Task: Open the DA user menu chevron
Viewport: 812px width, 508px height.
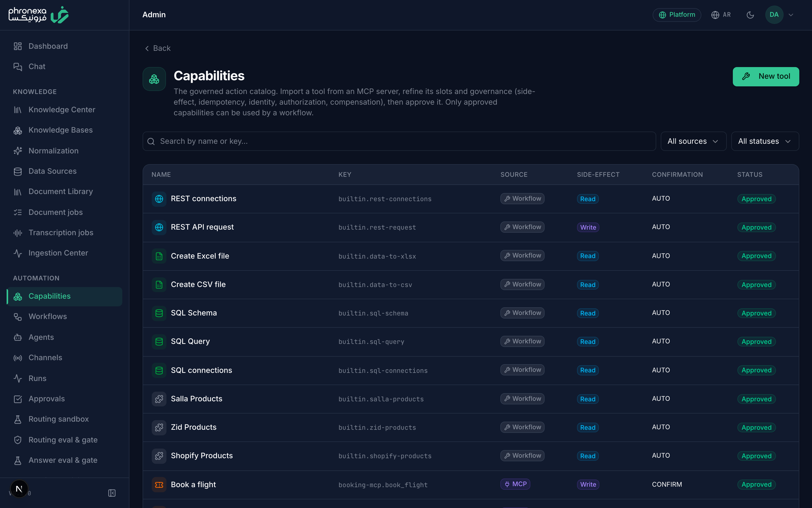Action: 791,15
